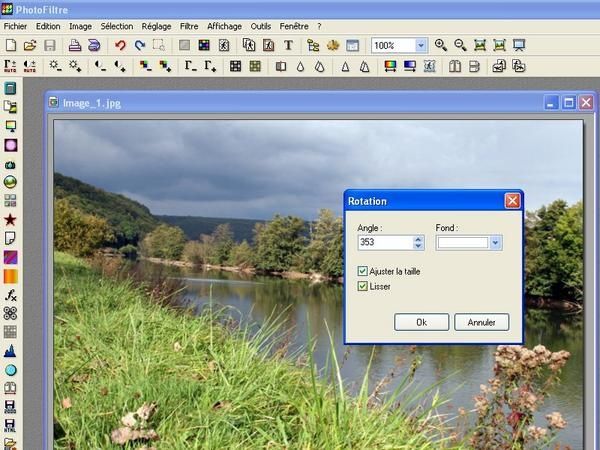The image size is (600, 450).
Task: Open a file with the folder icon
Action: pyautogui.click(x=30, y=45)
